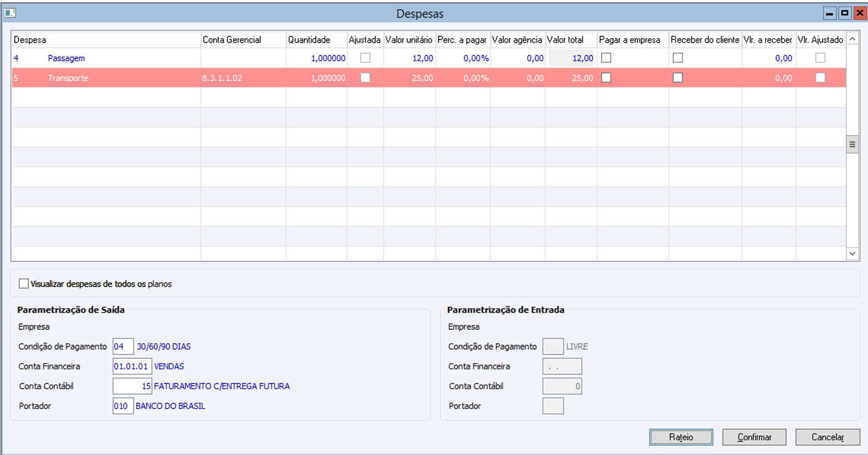Click Entrada Condição de Pagamento field
868x455 pixels.
pos(553,346)
